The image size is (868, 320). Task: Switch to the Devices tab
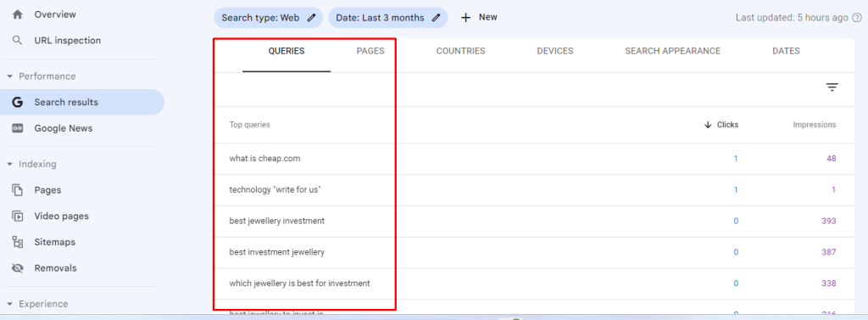(555, 51)
